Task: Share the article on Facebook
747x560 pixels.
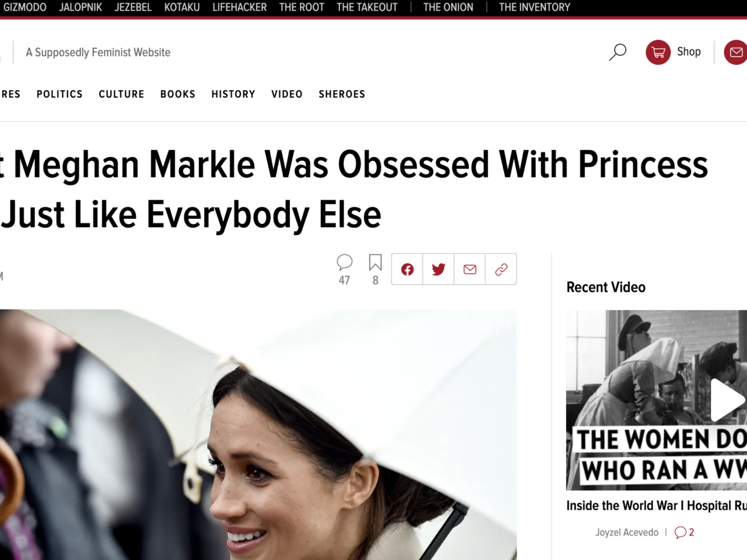Action: (407, 269)
